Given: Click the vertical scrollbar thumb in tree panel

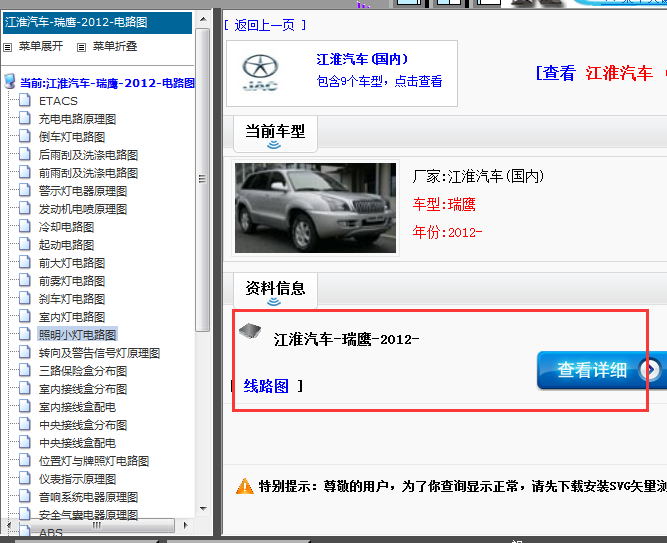Looking at the screenshot, I should tap(203, 180).
